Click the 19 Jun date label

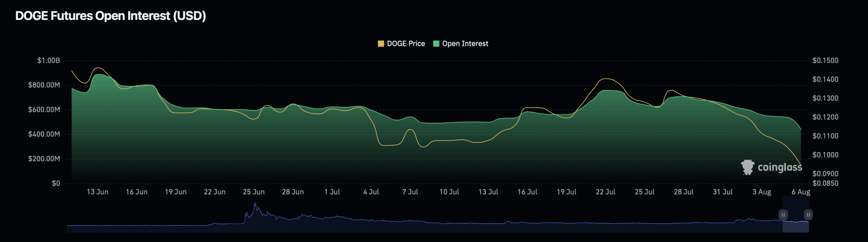[176, 192]
